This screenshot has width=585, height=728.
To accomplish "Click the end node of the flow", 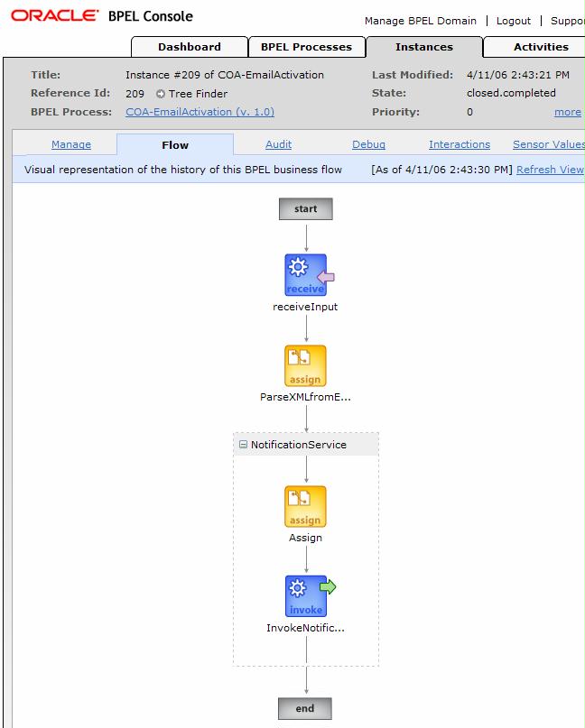I will coord(305,708).
